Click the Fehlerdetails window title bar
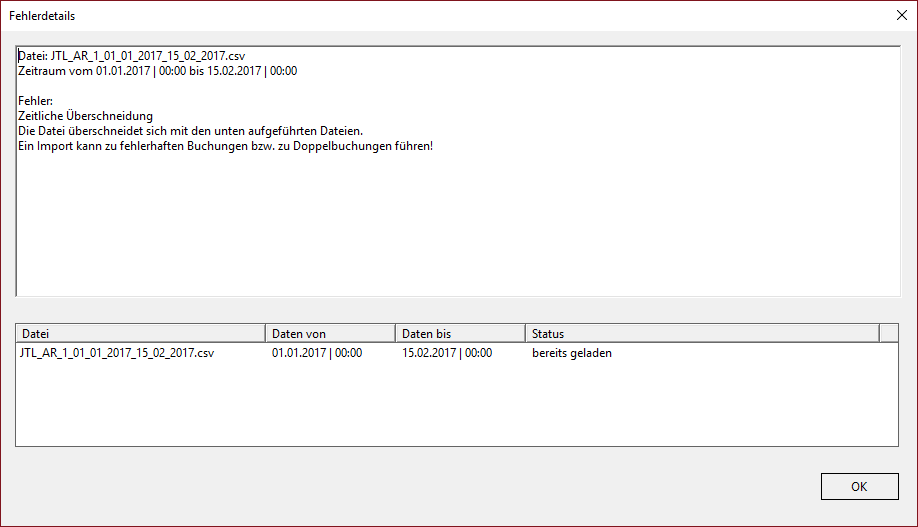918x527 pixels. click(400, 16)
